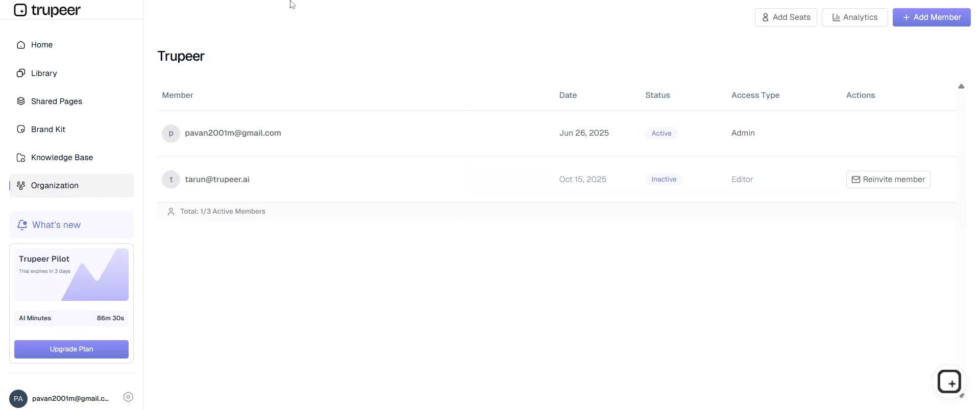Image resolution: width=980 pixels, height=410 pixels.
Task: Click the Active status badge
Action: [x=661, y=133]
